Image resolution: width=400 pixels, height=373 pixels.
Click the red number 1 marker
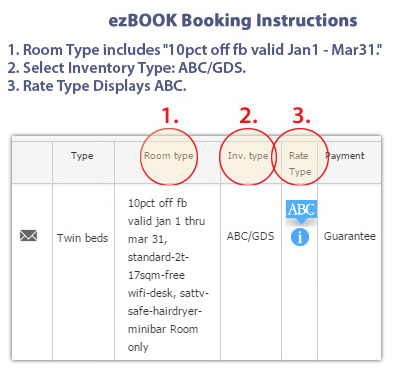click(170, 116)
